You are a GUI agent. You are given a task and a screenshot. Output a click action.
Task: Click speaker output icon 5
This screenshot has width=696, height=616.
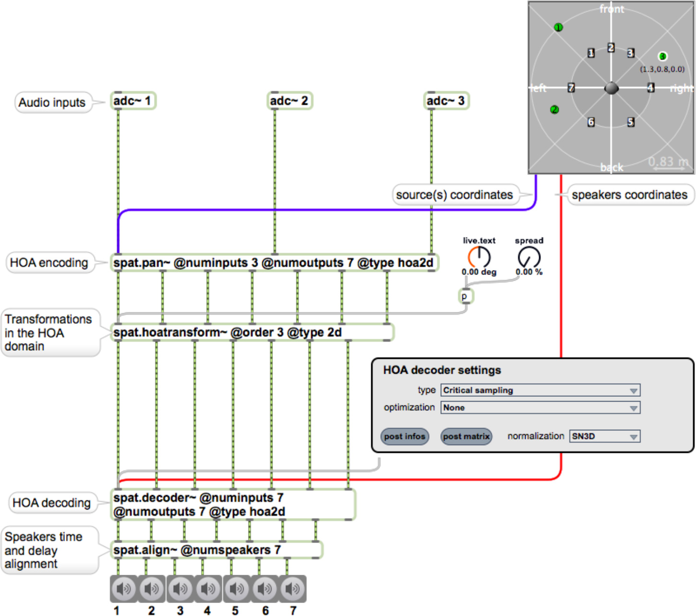click(x=236, y=589)
